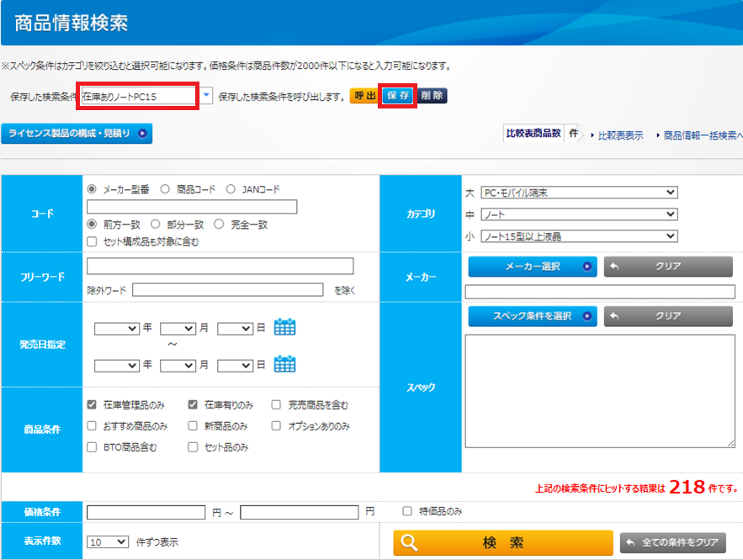This screenshot has height=560, width=743.
Task: Click the フリーワード text input field
Action: click(x=220, y=267)
